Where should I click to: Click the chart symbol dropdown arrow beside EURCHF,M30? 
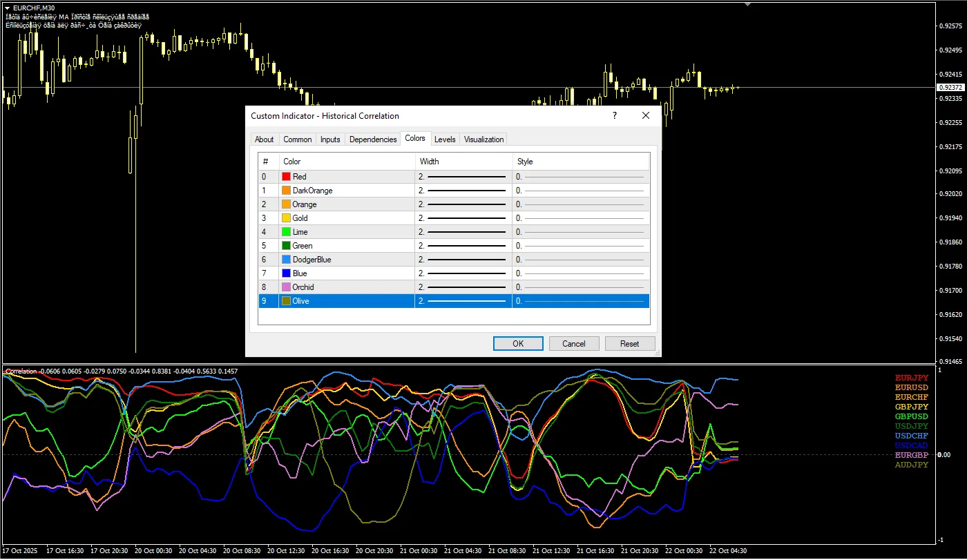(x=7, y=8)
